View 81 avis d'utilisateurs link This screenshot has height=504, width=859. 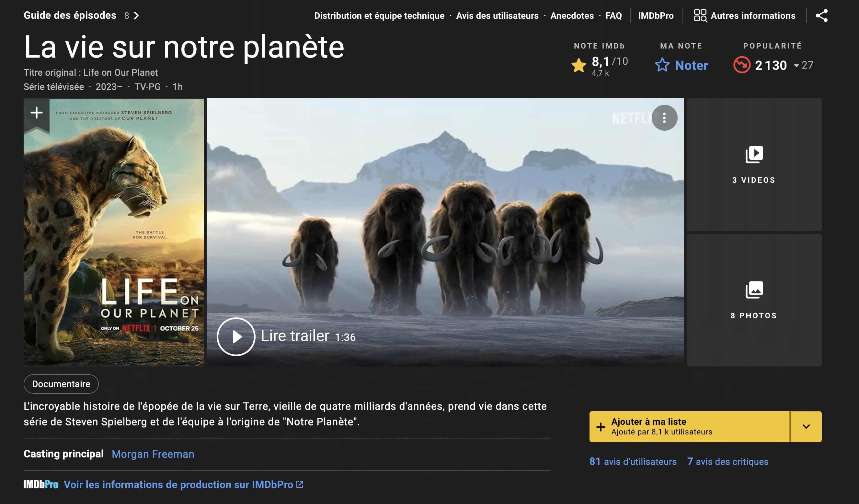(633, 461)
